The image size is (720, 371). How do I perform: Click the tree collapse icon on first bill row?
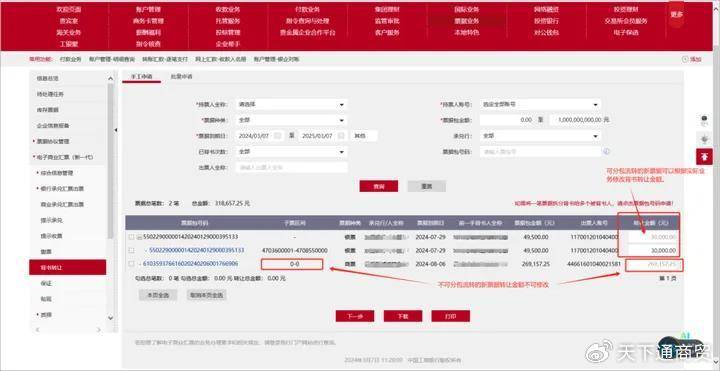pos(140,237)
